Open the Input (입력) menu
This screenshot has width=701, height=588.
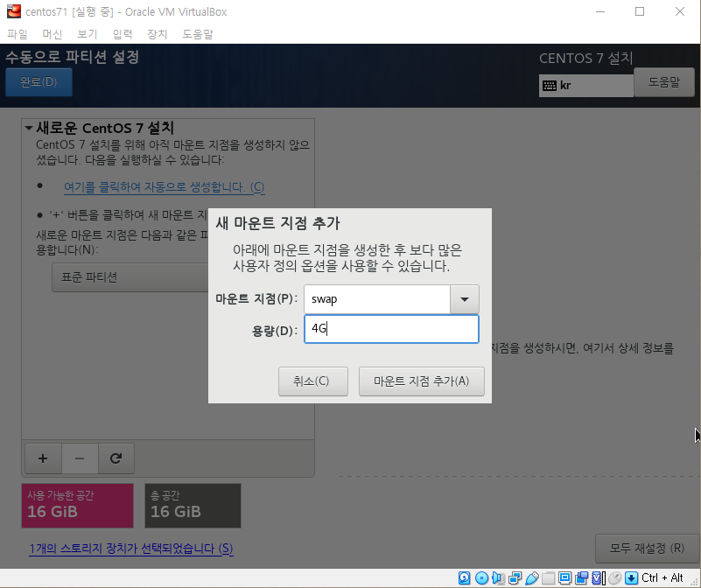(123, 34)
